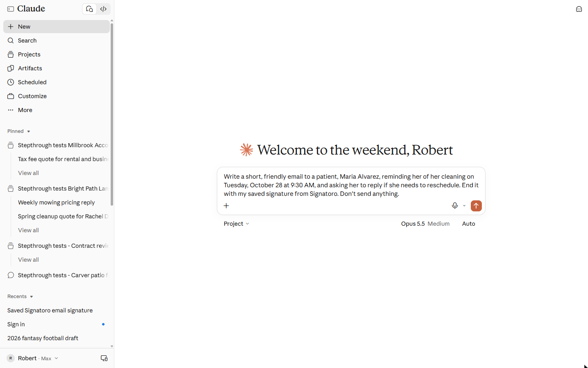Switch to chat mode icon
The width and height of the screenshot is (588, 368).
click(89, 9)
